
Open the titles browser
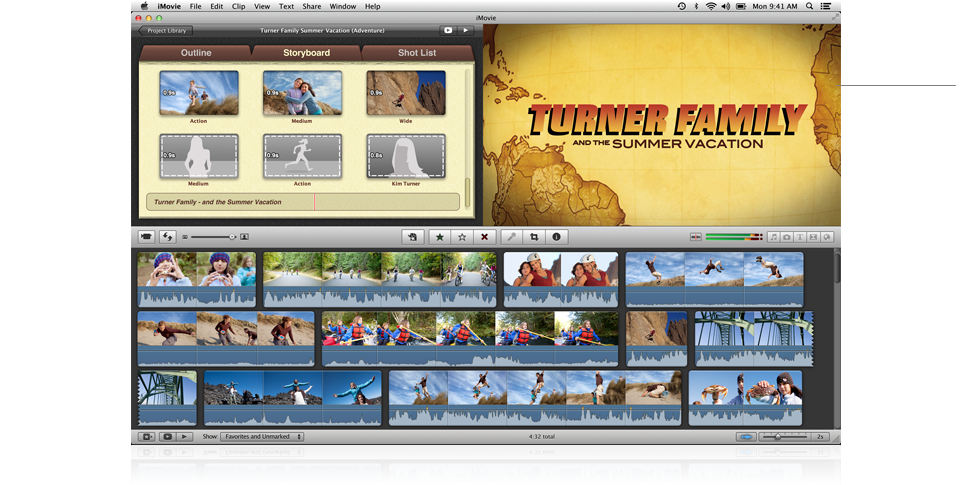[x=799, y=237]
